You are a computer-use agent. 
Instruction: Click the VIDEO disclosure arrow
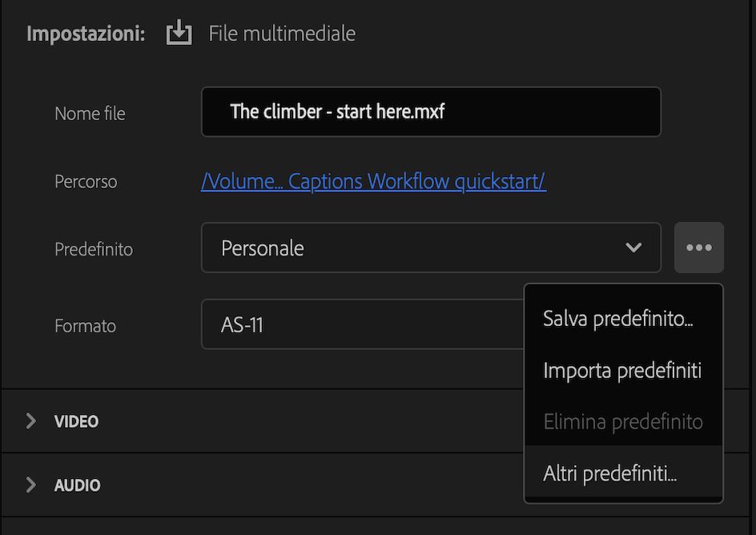(x=30, y=420)
